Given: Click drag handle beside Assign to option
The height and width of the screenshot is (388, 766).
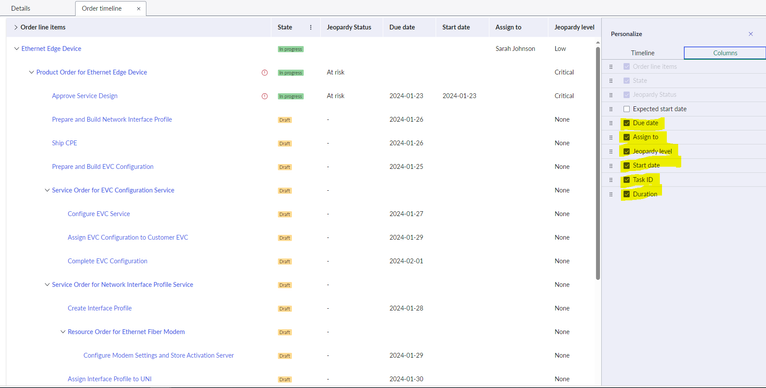Looking at the screenshot, I should point(611,137).
